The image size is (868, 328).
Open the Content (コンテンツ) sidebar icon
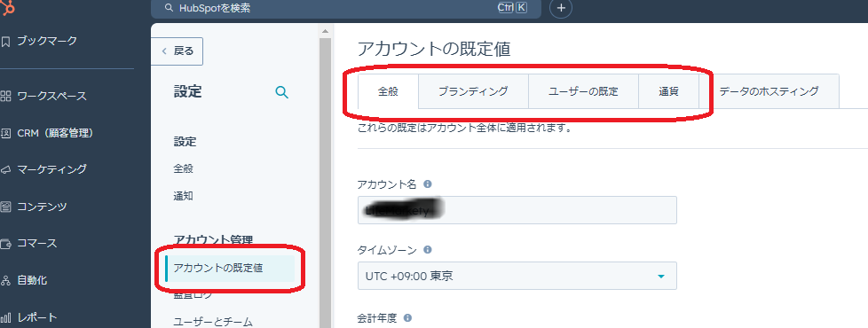[5, 207]
